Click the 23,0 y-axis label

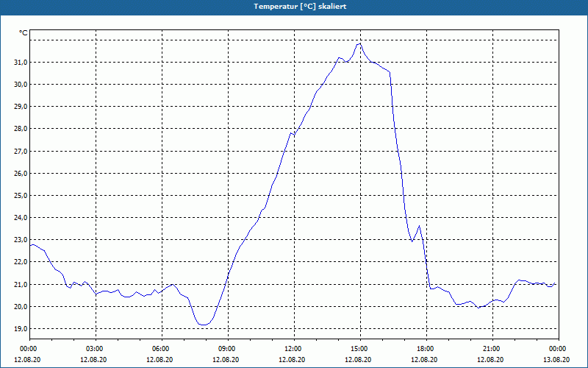(21, 240)
